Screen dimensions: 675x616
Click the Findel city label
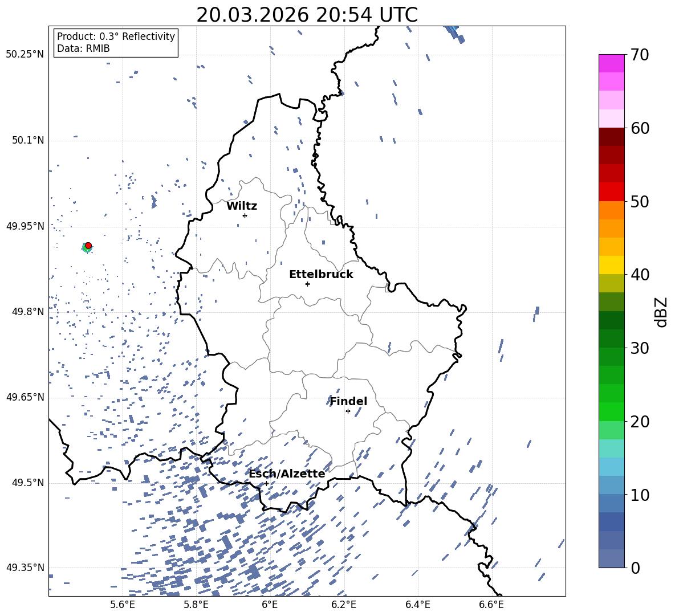348,401
